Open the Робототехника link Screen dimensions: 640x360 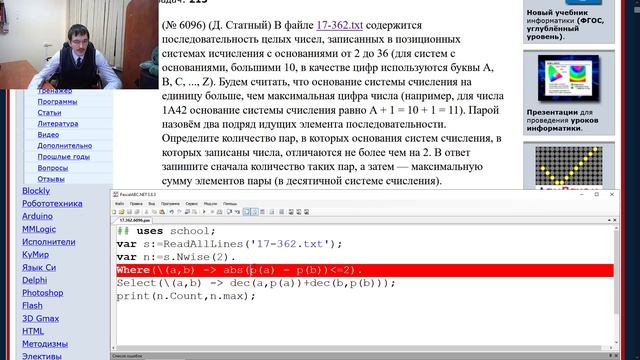(52, 204)
